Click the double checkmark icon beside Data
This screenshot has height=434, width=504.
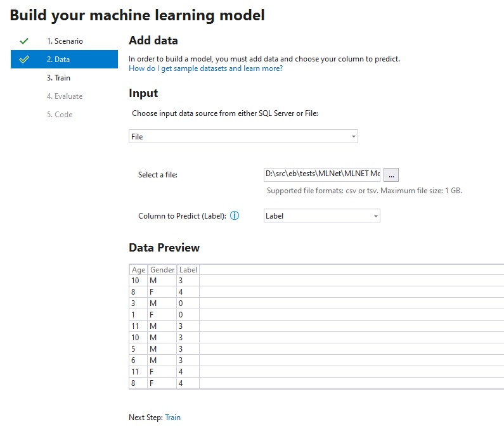[x=24, y=60]
